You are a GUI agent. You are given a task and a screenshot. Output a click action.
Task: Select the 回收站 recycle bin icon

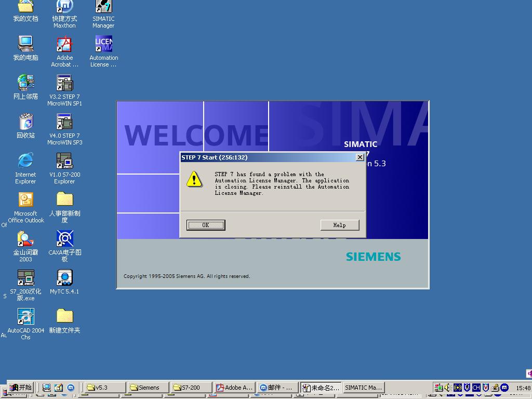[26, 126]
